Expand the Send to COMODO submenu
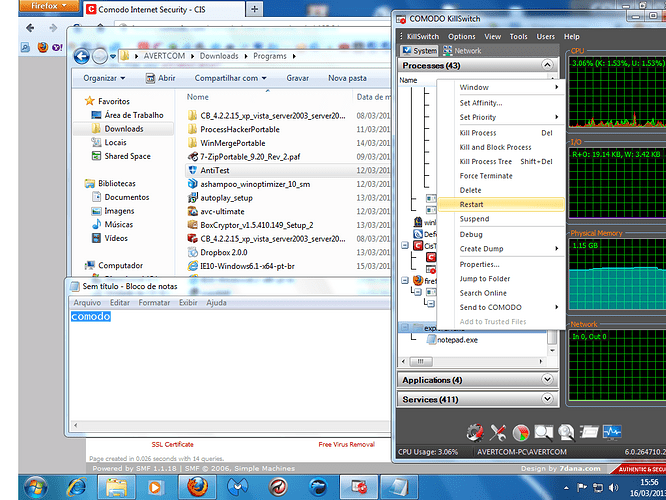666x500 pixels. tap(556, 307)
